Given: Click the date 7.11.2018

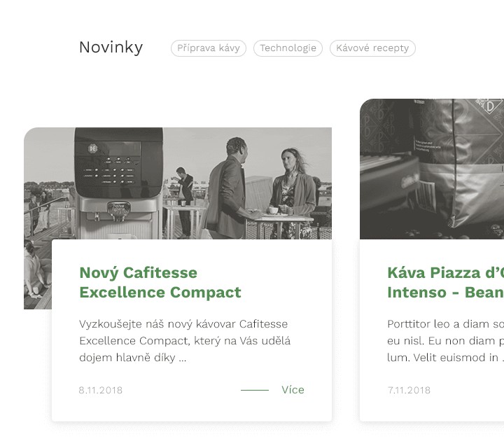Looking at the screenshot, I should tap(409, 390).
